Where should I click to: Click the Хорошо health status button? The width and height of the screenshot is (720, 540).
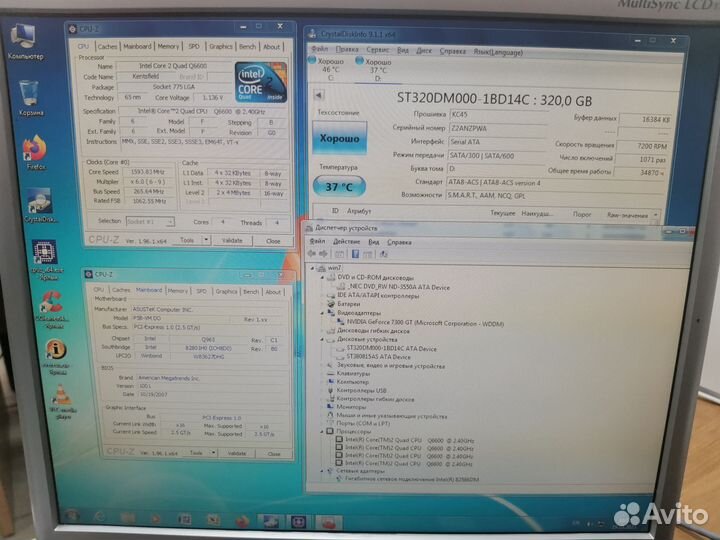coord(339,138)
